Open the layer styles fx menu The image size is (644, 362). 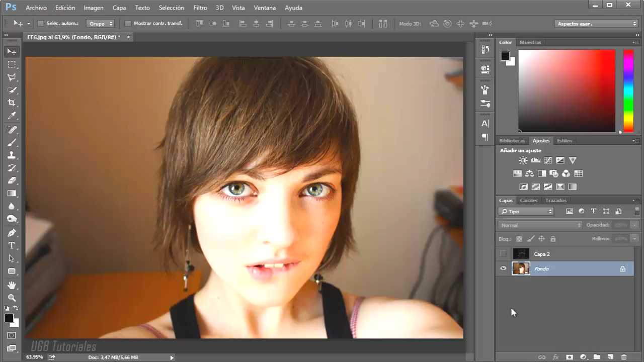click(x=556, y=357)
